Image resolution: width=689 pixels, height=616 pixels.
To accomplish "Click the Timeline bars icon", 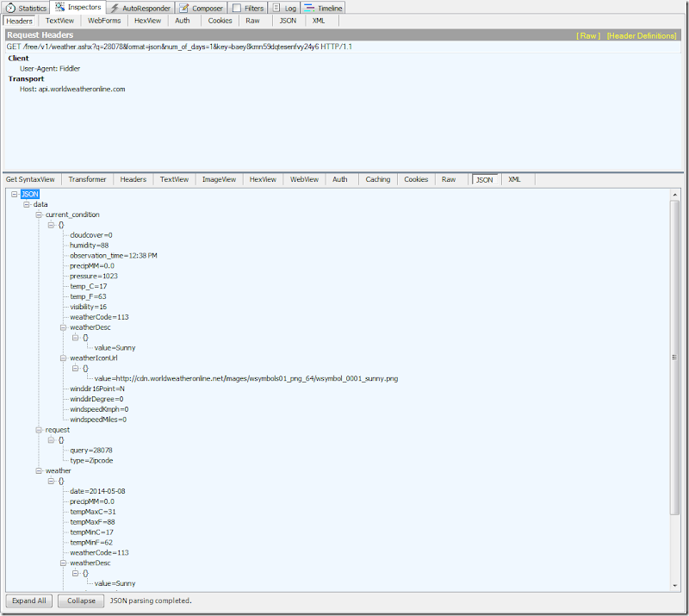I will point(308,8).
